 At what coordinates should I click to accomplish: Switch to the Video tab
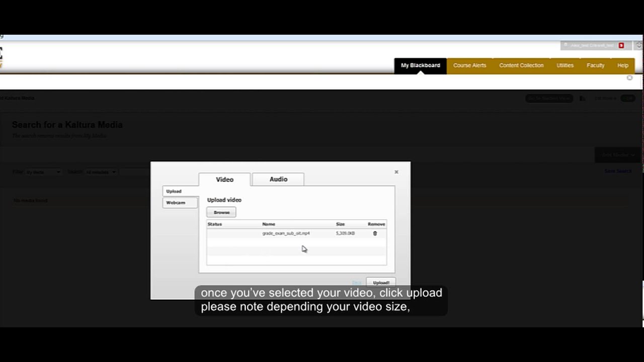[224, 179]
